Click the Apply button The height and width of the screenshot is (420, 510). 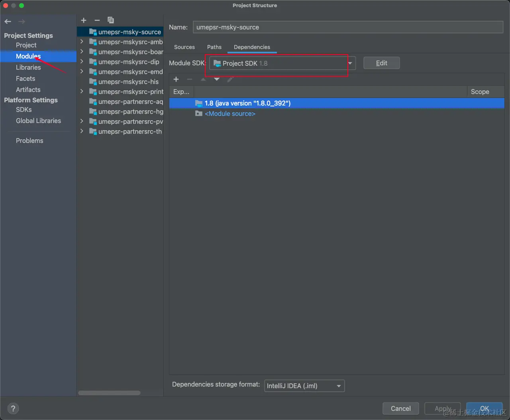click(x=443, y=408)
